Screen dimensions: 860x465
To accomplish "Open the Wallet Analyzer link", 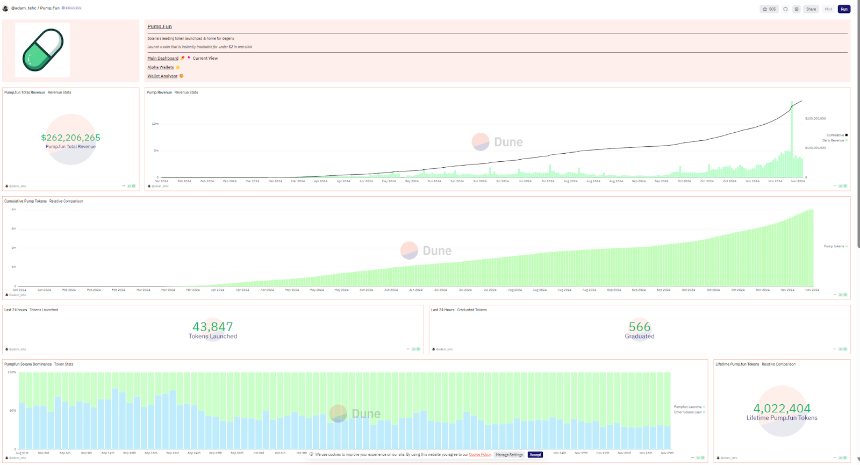I will (162, 76).
